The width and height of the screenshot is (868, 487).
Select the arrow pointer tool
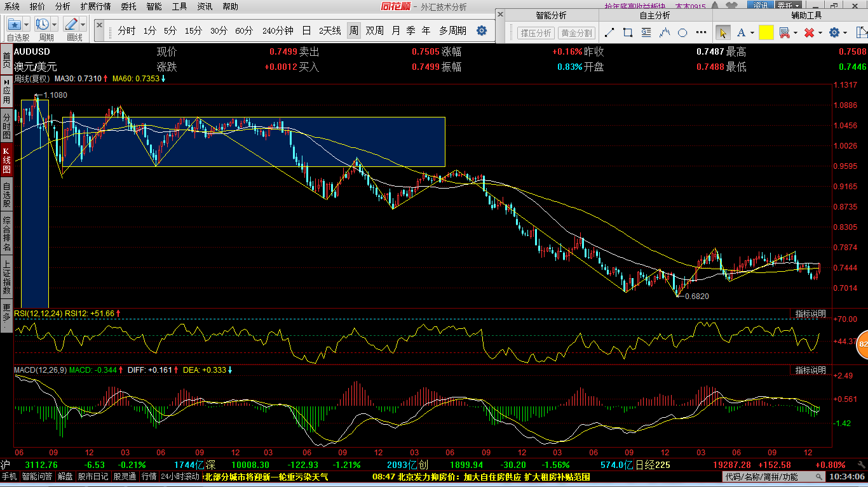(722, 32)
